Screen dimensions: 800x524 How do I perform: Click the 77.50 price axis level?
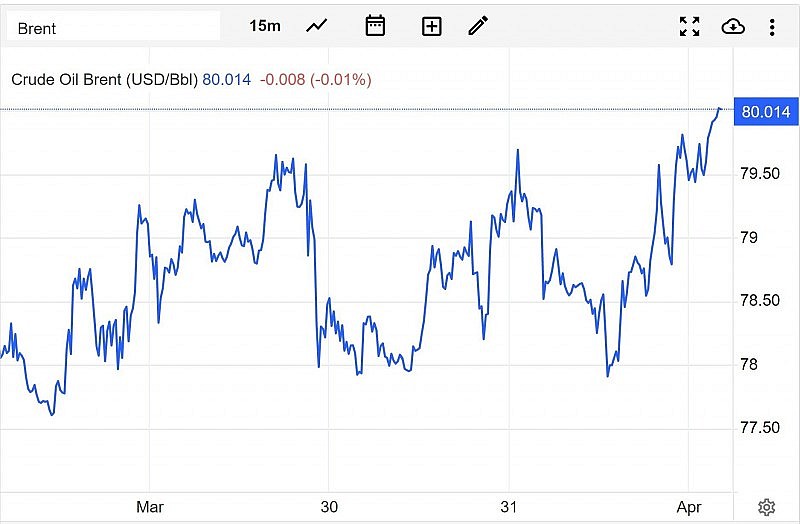[760, 428]
